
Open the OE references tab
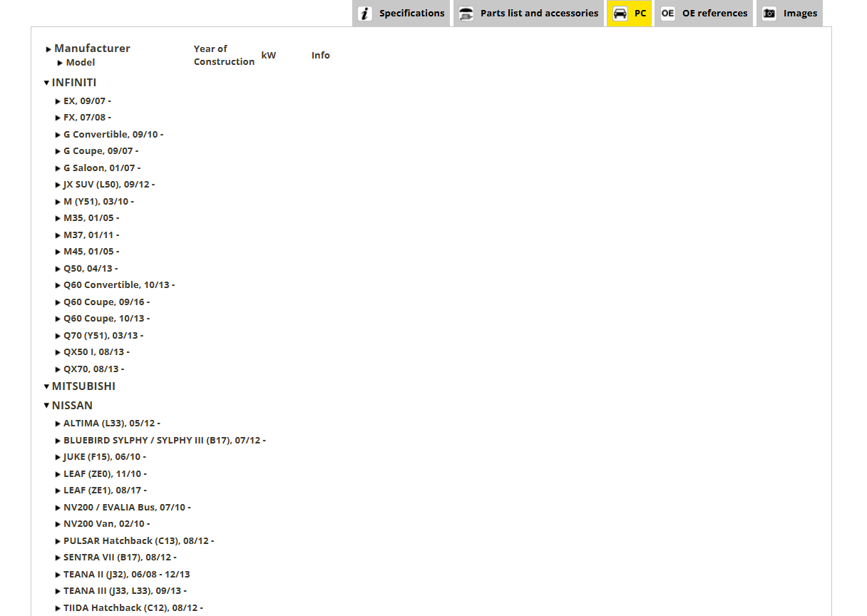(x=704, y=14)
